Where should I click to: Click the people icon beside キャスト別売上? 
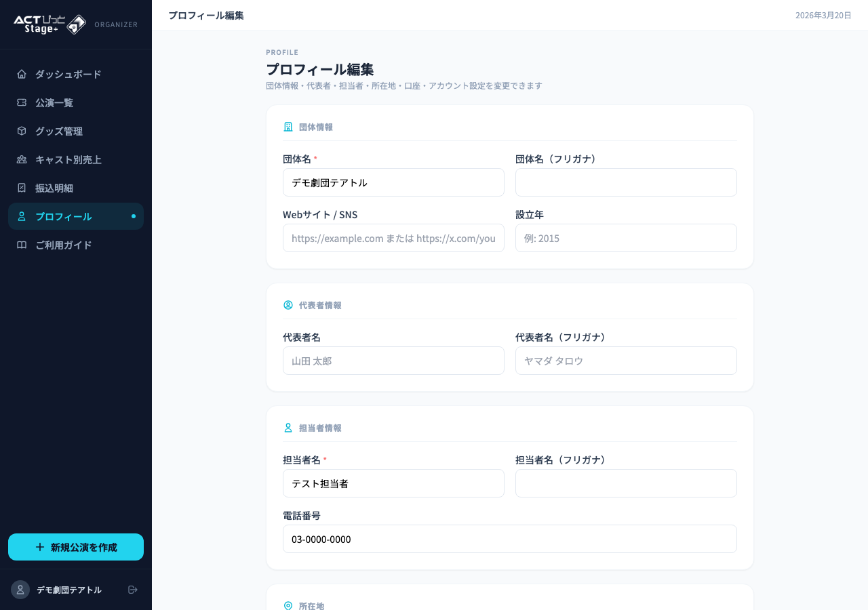[22, 159]
